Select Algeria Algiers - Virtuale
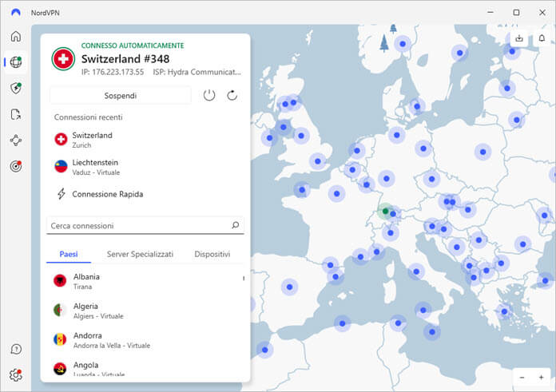Screen dimensions: 556x392 [x=145, y=311]
